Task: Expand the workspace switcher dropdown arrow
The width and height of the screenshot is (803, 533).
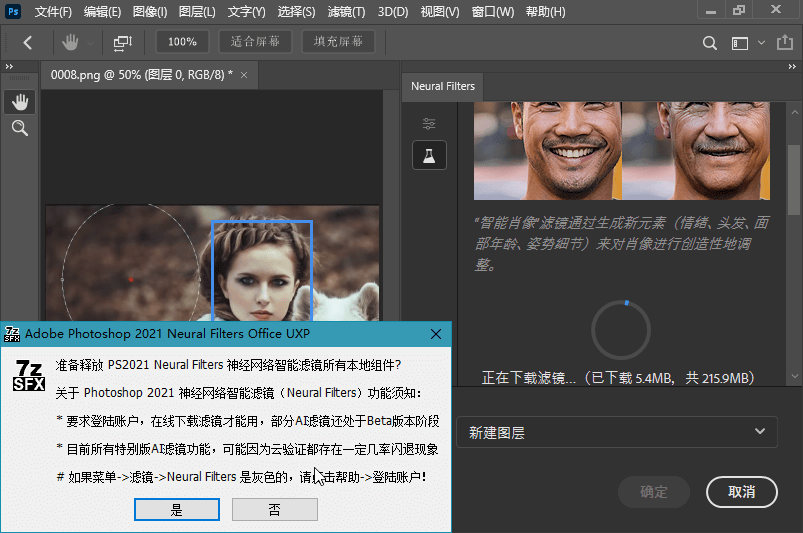Action: (762, 43)
